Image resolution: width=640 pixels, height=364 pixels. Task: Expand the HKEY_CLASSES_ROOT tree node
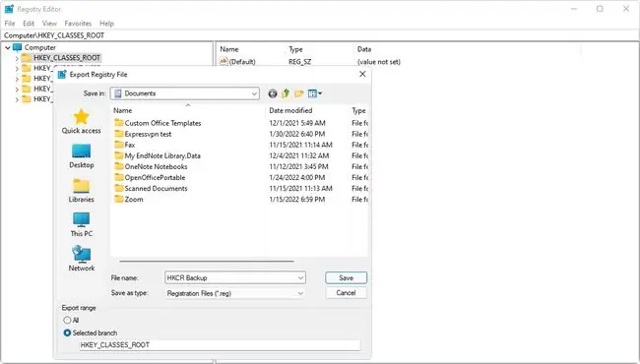[x=17, y=58]
